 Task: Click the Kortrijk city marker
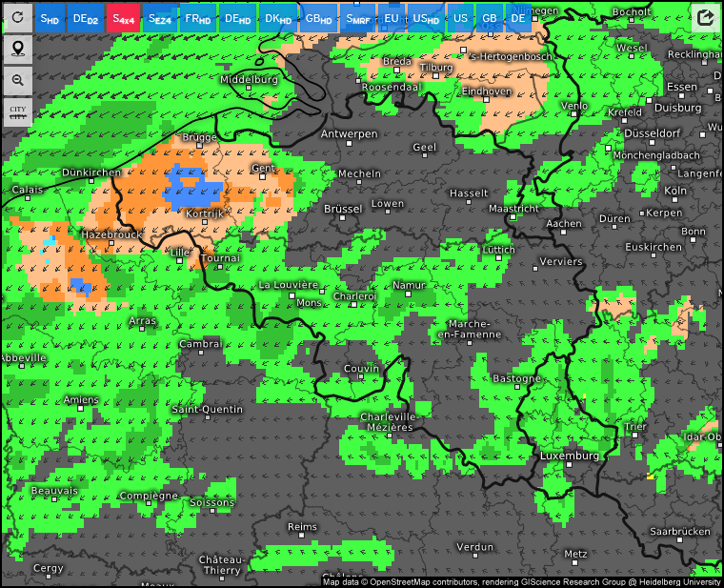point(205,222)
